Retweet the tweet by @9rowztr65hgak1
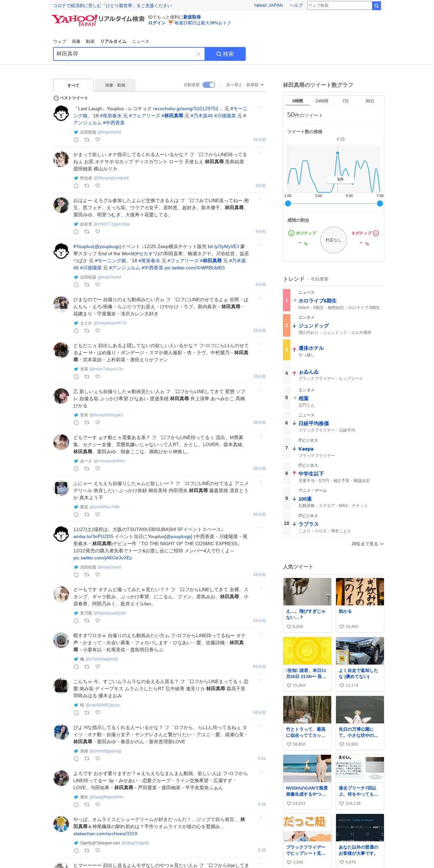This screenshot has width=434, height=868. point(87,423)
